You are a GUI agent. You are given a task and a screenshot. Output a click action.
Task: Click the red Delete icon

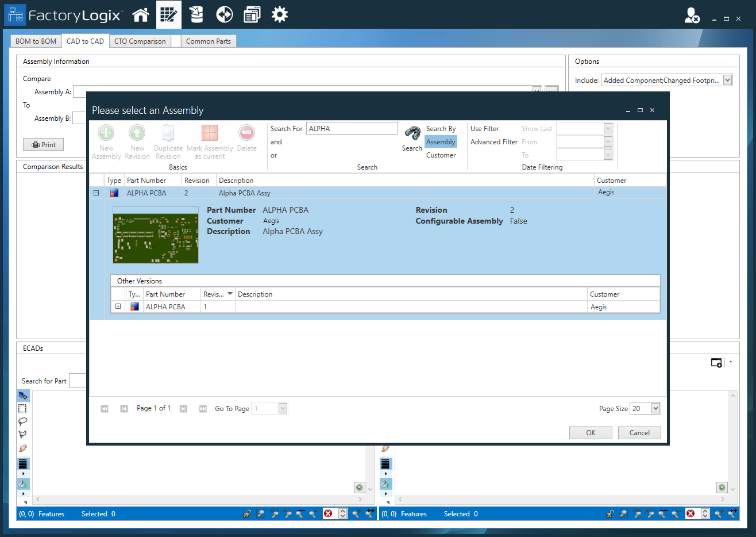click(246, 133)
